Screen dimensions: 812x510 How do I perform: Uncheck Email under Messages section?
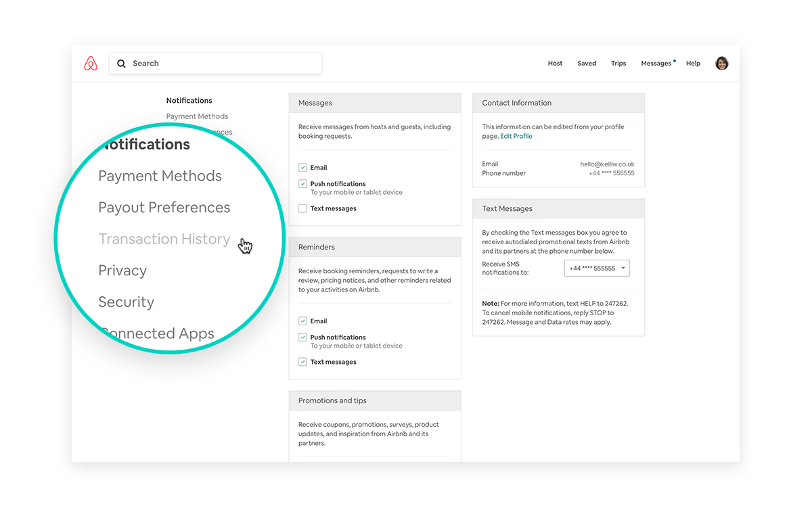(x=303, y=168)
